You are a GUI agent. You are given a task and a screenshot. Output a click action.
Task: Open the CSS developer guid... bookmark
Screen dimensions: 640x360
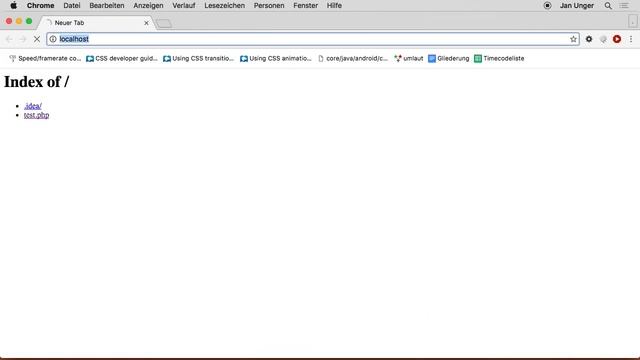point(122,58)
